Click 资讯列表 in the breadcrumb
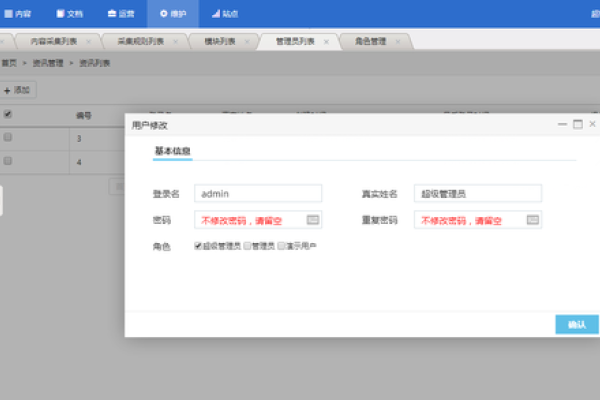The image size is (600, 400). (x=95, y=63)
